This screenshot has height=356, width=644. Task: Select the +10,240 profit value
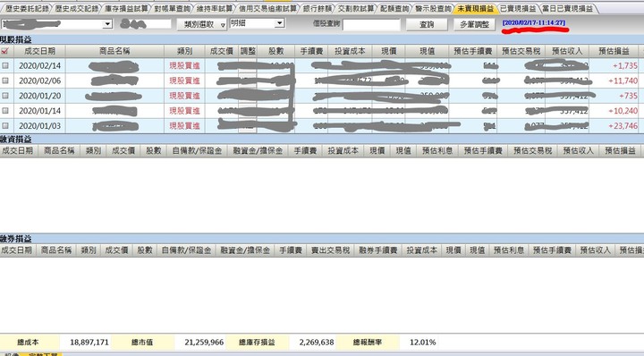click(x=623, y=111)
